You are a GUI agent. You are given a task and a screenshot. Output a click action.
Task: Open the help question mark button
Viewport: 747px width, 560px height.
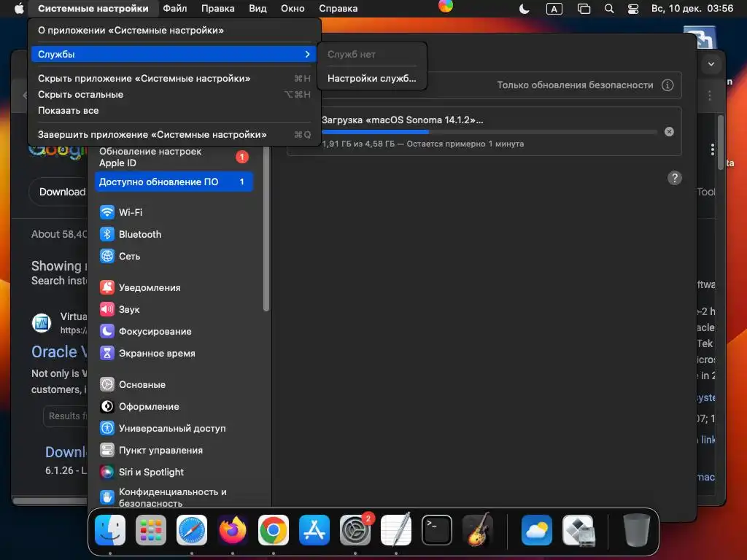click(x=675, y=178)
